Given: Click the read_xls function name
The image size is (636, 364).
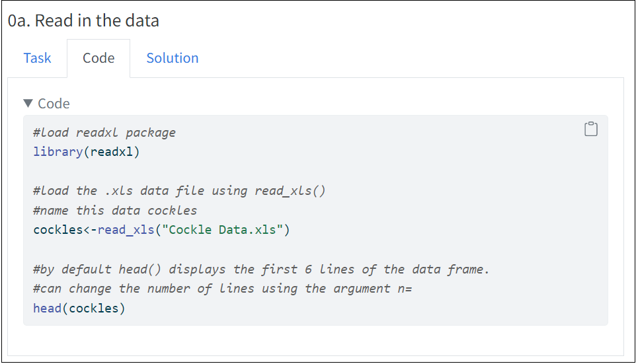Looking at the screenshot, I should click(126, 230).
